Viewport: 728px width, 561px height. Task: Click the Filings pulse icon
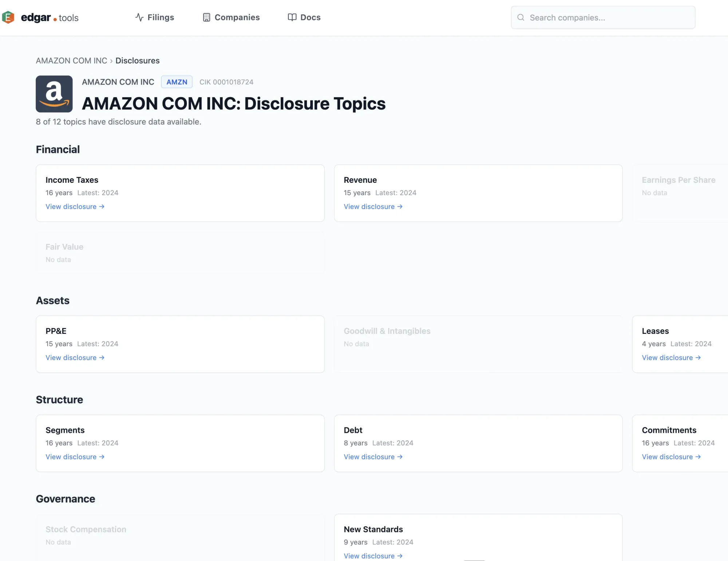[139, 17]
